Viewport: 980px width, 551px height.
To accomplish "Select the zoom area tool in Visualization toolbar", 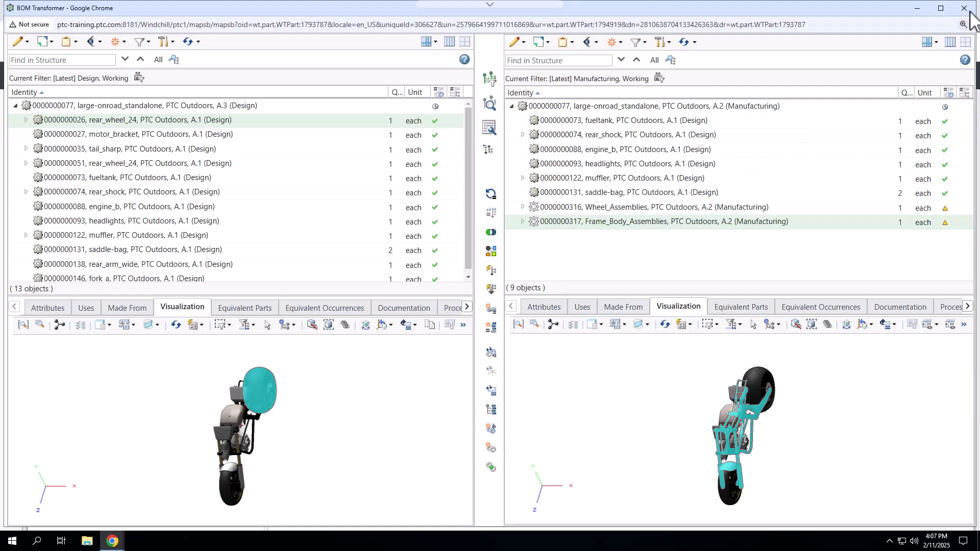I will coord(23,324).
